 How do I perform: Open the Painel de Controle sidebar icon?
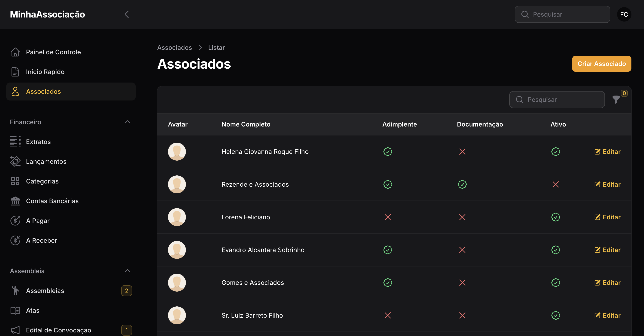[15, 52]
